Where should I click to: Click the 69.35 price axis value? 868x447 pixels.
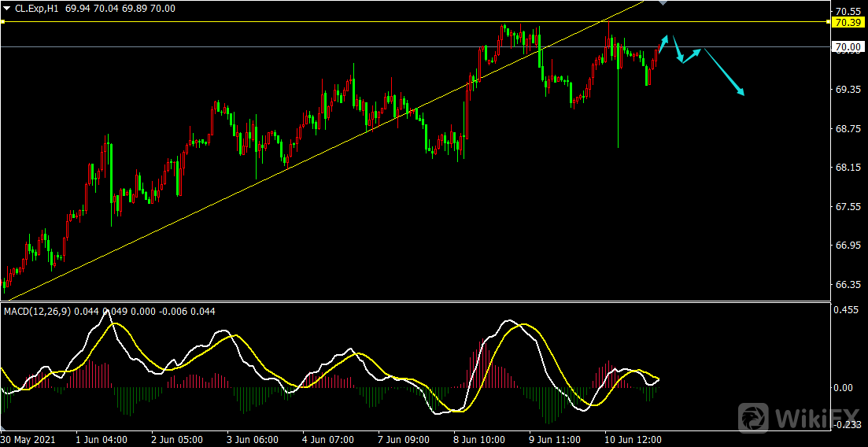tap(848, 89)
